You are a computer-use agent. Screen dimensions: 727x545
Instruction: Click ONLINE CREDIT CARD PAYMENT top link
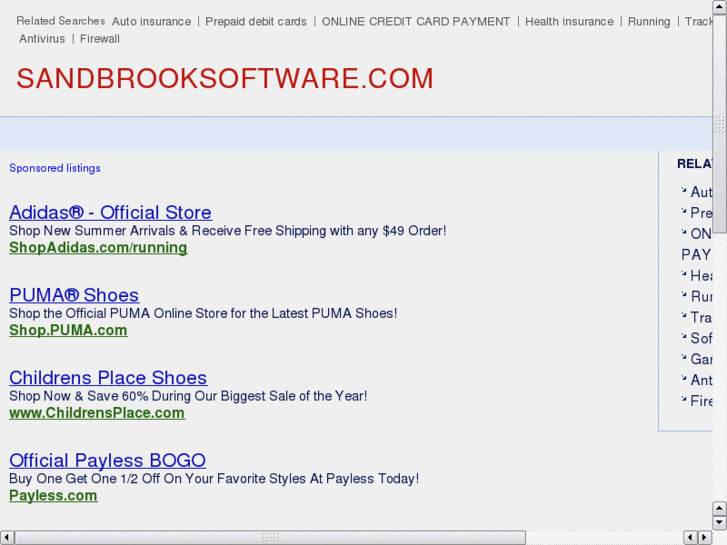416,21
